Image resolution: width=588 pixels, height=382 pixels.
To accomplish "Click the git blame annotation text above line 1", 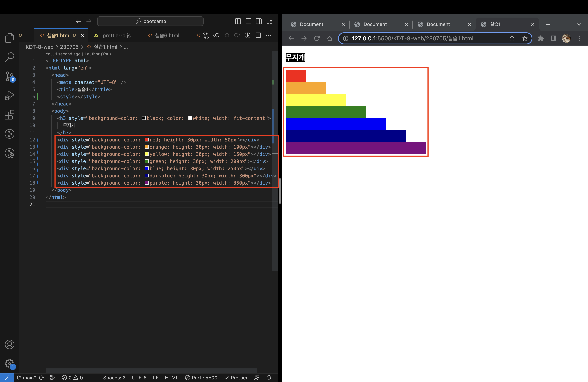I will coord(78,54).
